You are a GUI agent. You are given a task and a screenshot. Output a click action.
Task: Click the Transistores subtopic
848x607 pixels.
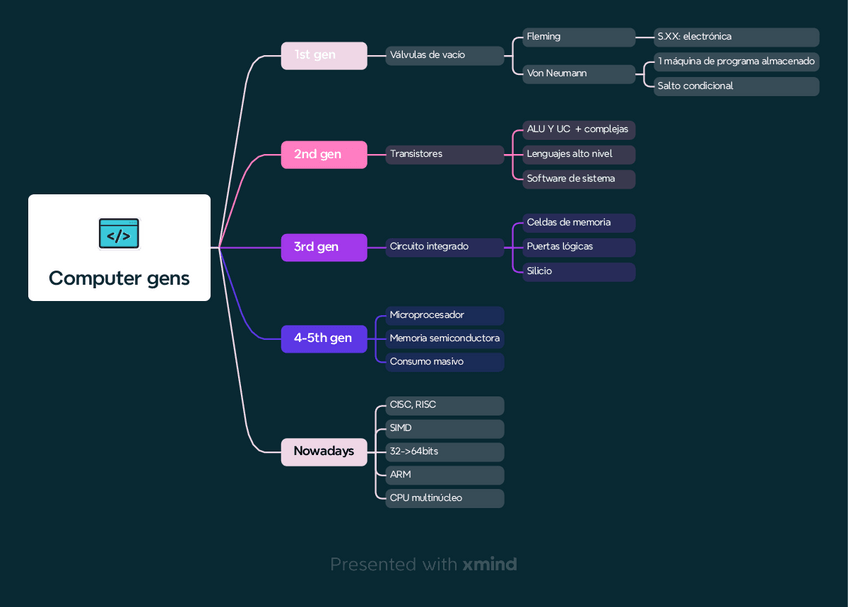(444, 154)
